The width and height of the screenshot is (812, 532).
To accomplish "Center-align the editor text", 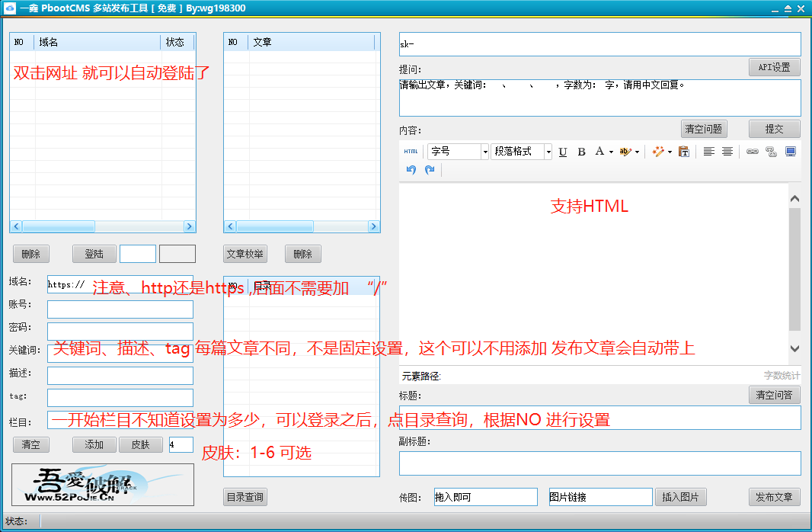I will pyautogui.click(x=727, y=151).
